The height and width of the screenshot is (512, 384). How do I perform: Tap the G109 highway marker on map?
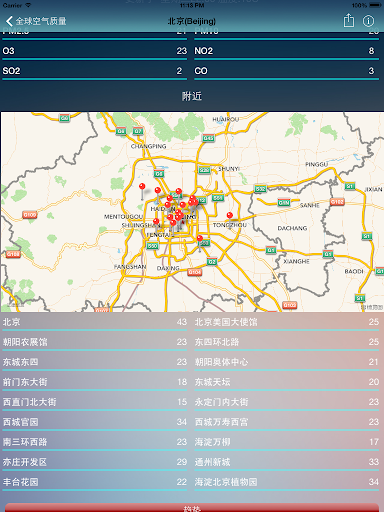click(30, 215)
